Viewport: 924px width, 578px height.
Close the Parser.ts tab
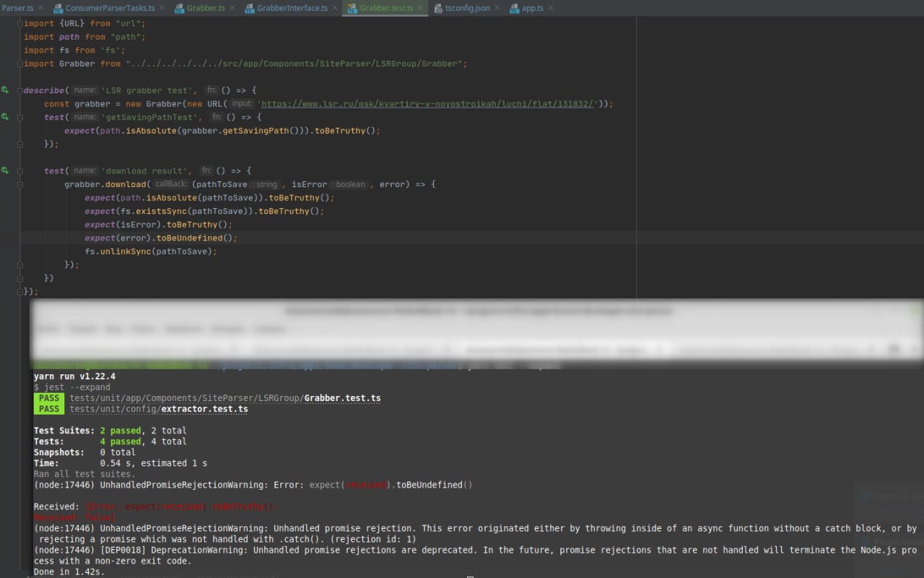click(40, 8)
